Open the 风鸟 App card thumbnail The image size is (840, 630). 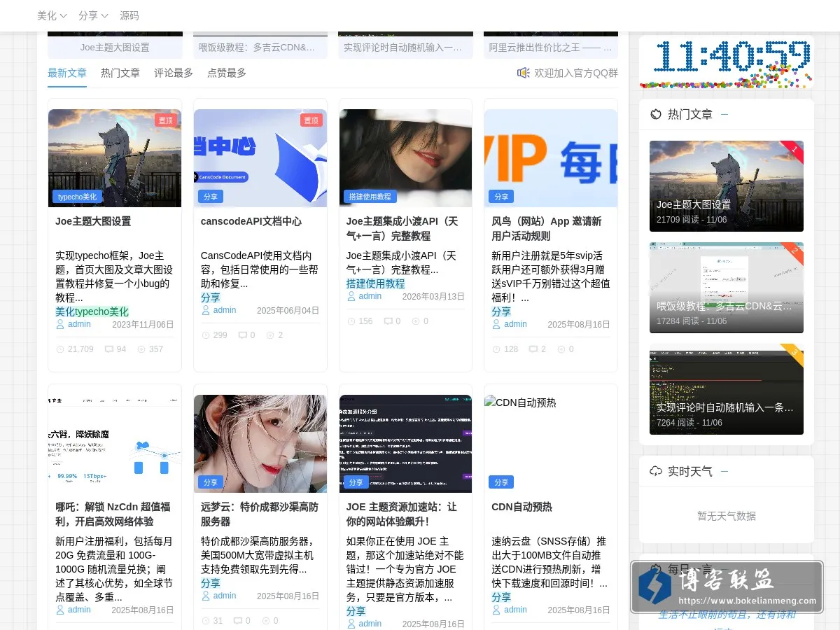pos(551,158)
